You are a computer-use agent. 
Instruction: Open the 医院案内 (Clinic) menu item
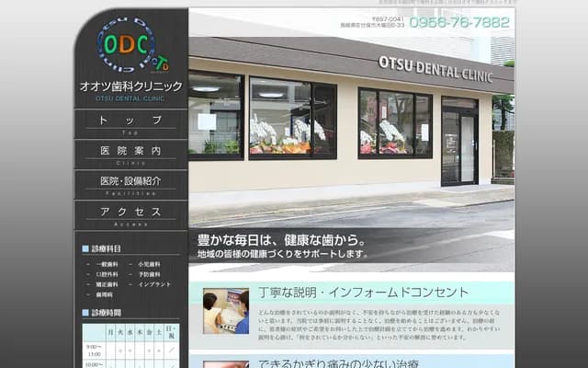click(130, 153)
